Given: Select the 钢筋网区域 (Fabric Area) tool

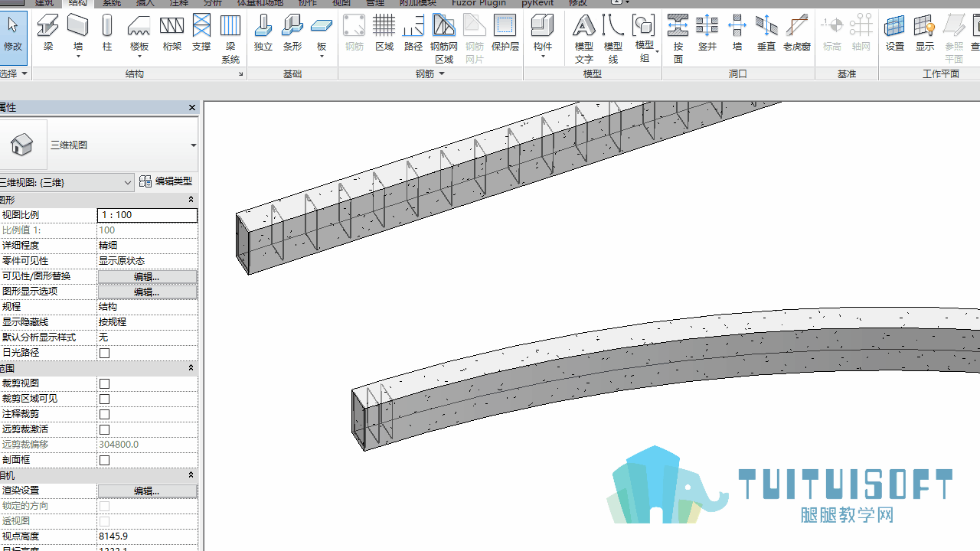Looking at the screenshot, I should pyautogui.click(x=444, y=38).
